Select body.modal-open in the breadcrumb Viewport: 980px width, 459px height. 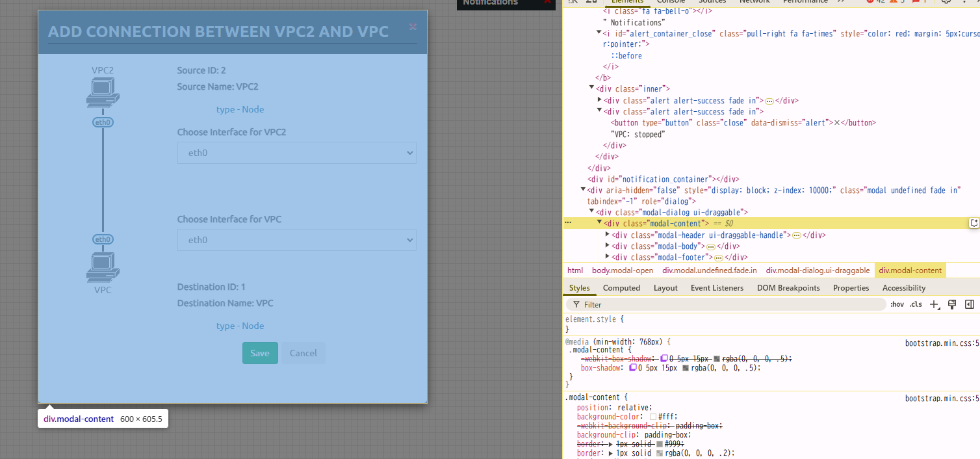[623, 270]
